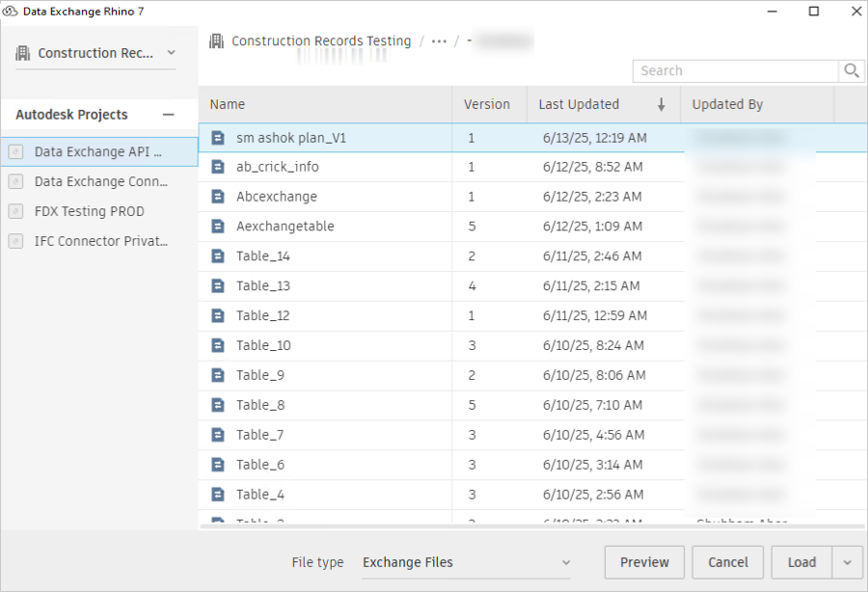This screenshot has height=592, width=868.
Task: Select the Table_14 file name
Action: tap(263, 256)
